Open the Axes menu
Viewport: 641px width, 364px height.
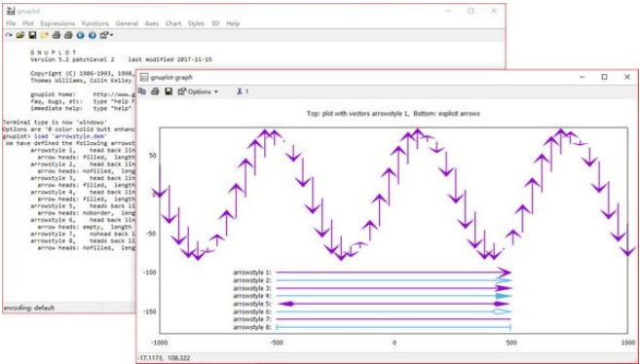[x=152, y=23]
